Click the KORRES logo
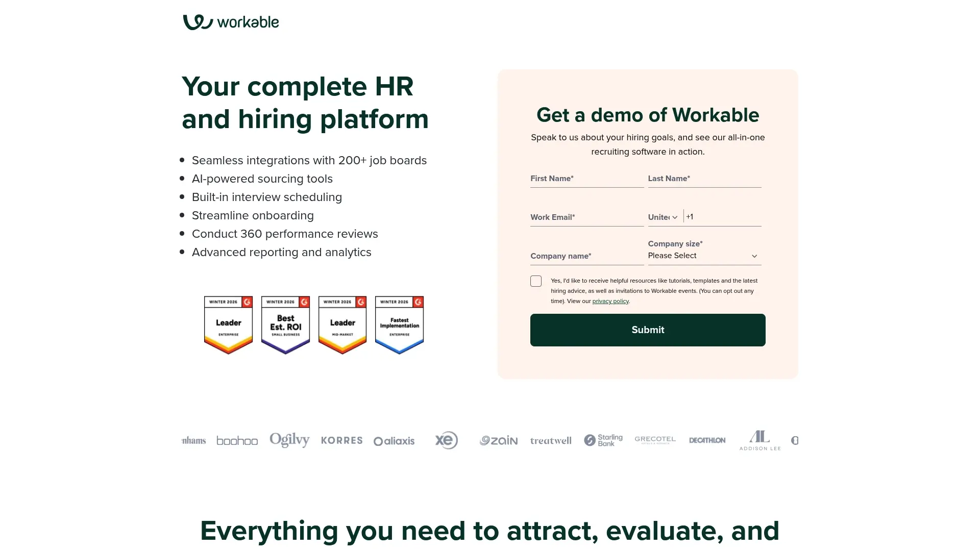The height and width of the screenshot is (551, 980). [341, 440]
